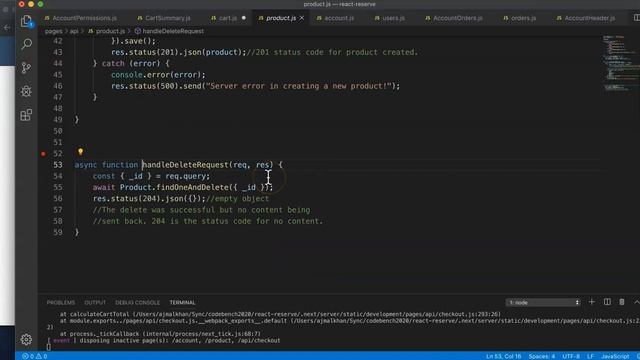
Task: Select the Terminal panel tab
Action: [x=182, y=302]
